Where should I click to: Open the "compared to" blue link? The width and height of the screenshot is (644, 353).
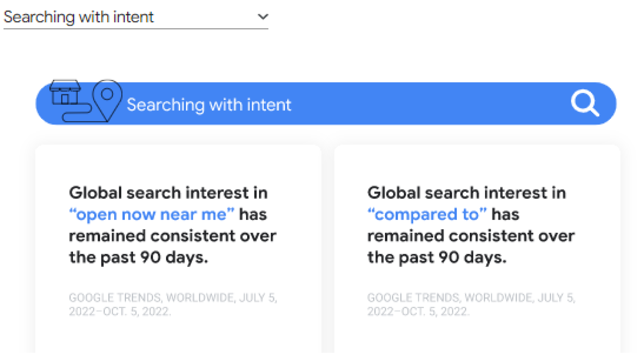pos(427,214)
